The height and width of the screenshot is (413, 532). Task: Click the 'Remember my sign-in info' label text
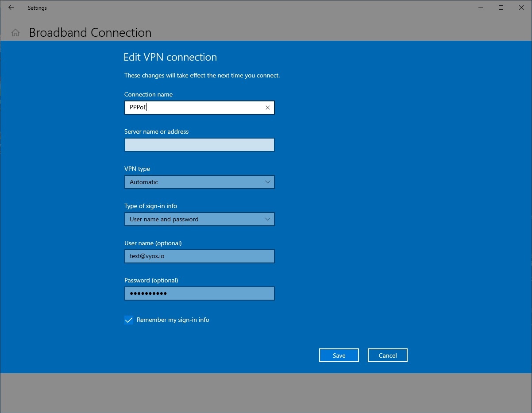point(173,320)
